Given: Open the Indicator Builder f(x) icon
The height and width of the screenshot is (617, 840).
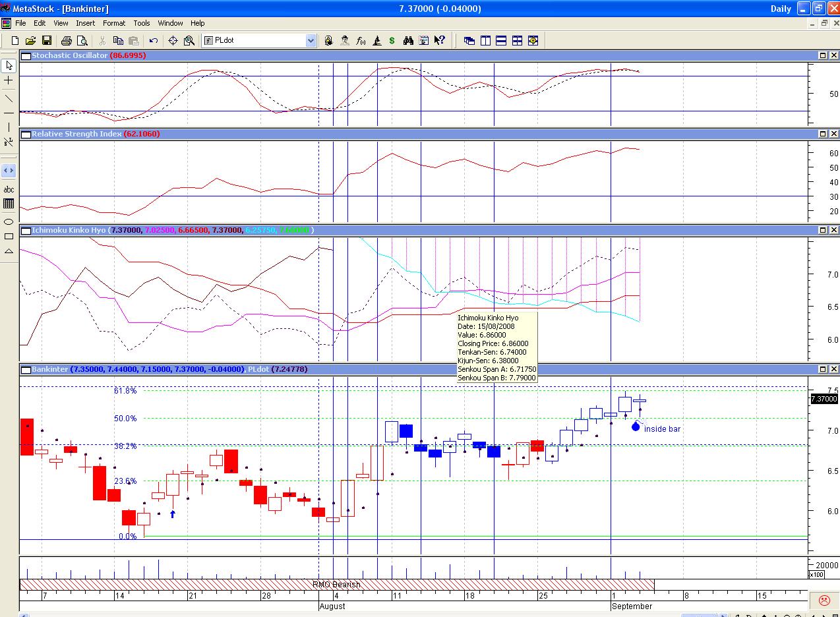Looking at the screenshot, I should tap(361, 41).
